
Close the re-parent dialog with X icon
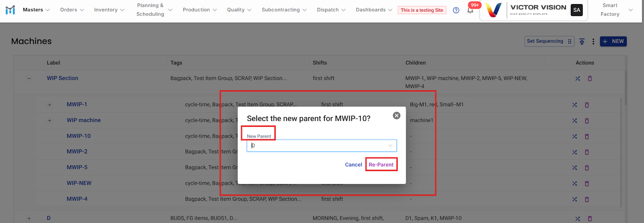tap(396, 116)
